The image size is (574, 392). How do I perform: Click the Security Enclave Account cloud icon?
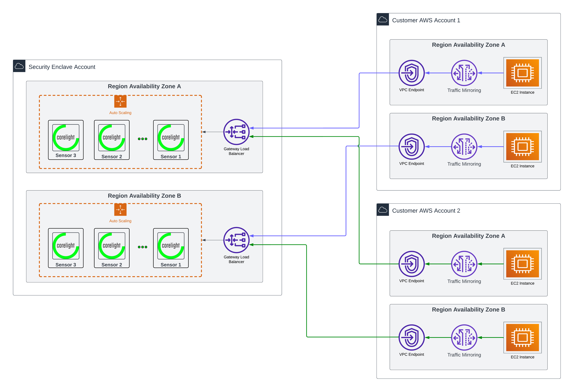pos(19,66)
